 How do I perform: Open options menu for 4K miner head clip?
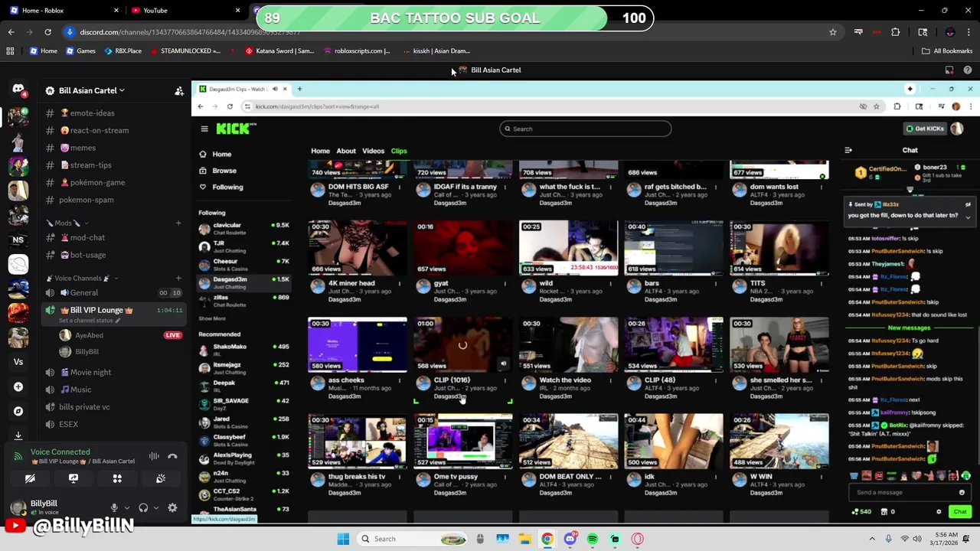399,284
